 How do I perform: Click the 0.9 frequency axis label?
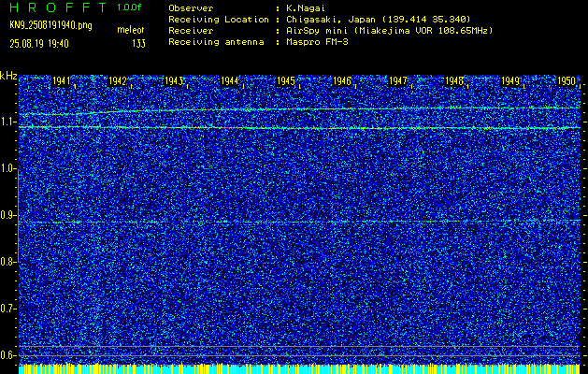(x=7, y=215)
